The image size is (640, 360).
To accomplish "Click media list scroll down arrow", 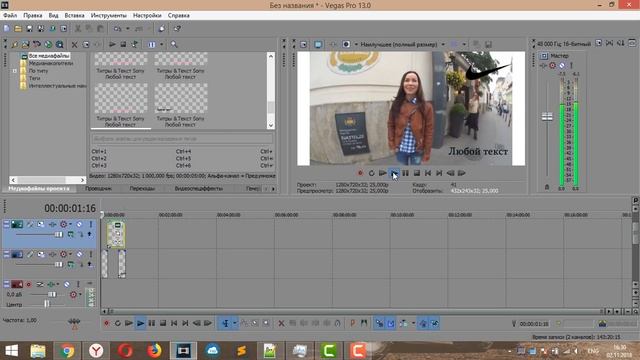I will click(x=271, y=125).
